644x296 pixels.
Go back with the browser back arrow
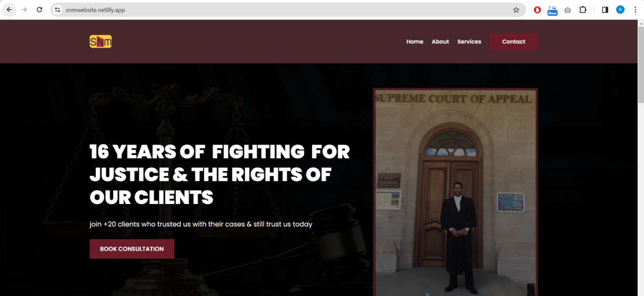click(9, 9)
